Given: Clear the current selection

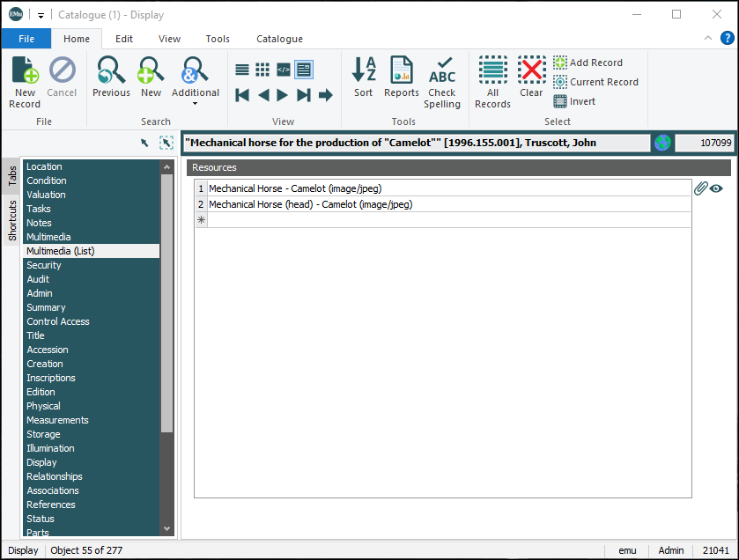Looking at the screenshot, I should (531, 77).
